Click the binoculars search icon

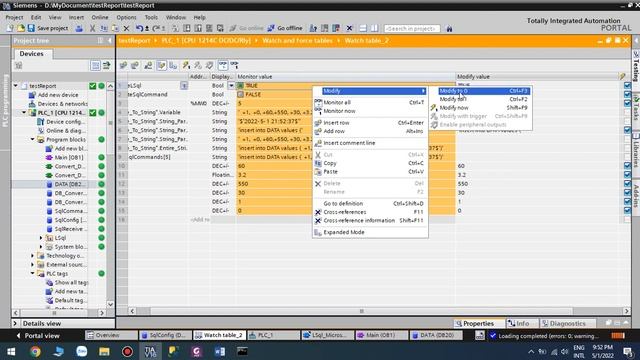(449, 29)
